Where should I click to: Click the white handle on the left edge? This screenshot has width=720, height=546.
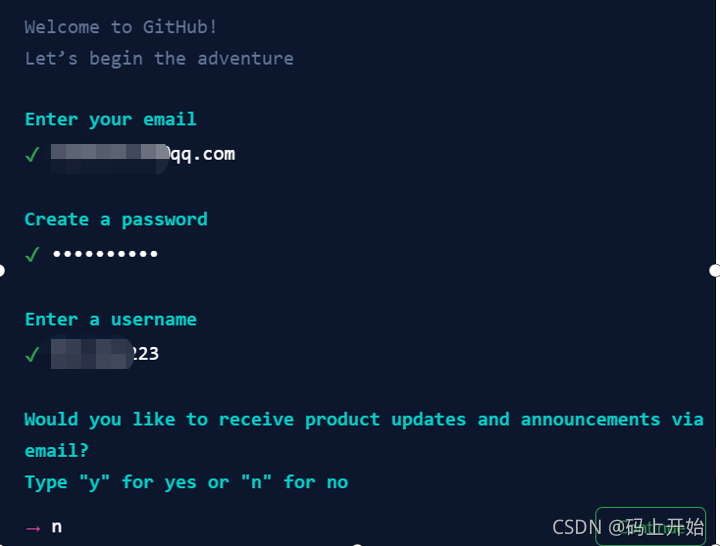[1, 270]
